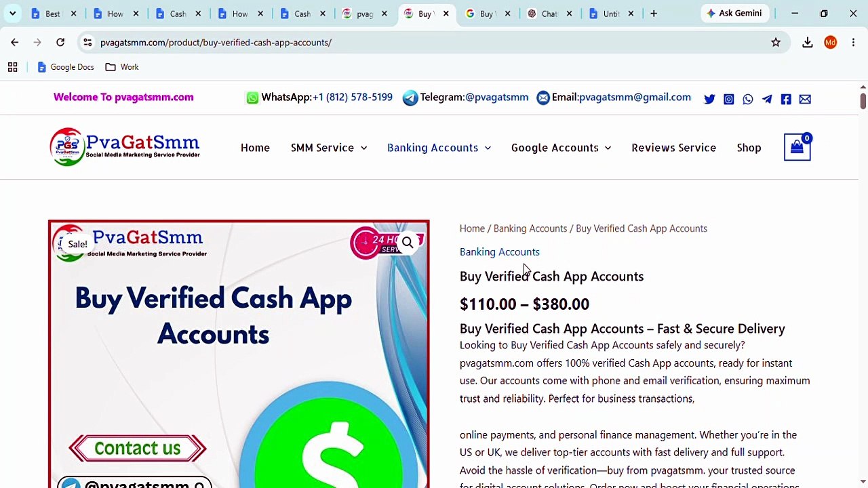Open site information icon in address bar
This screenshot has width=868, height=488.
click(x=87, y=42)
